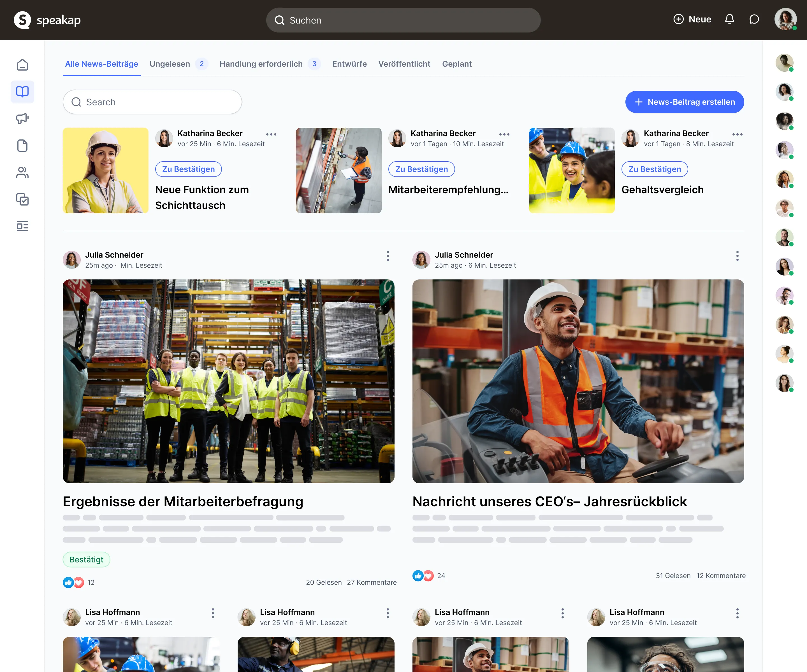This screenshot has height=672, width=807.
Task: Open the Home icon in sidebar
Action: tap(22, 64)
